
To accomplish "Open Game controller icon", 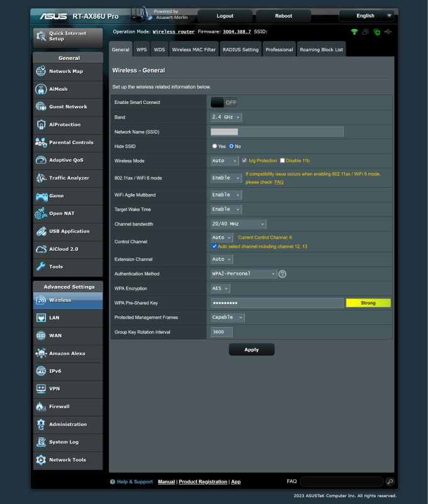I will coord(41,196).
